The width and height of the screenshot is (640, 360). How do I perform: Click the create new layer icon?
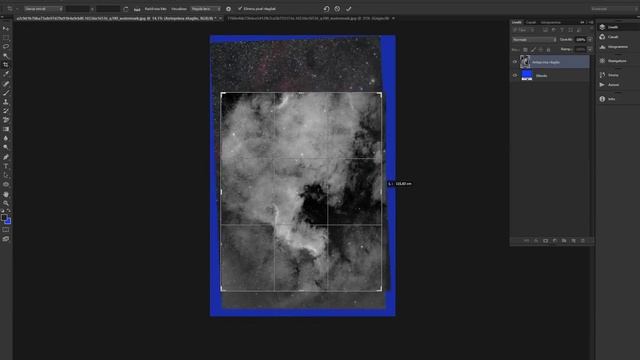tap(573, 241)
